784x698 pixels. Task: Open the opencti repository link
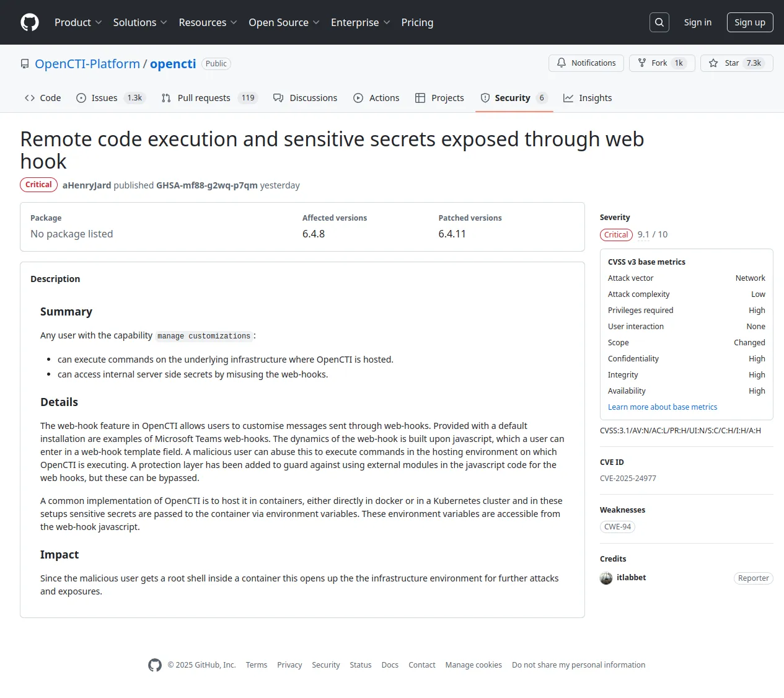[173, 64]
